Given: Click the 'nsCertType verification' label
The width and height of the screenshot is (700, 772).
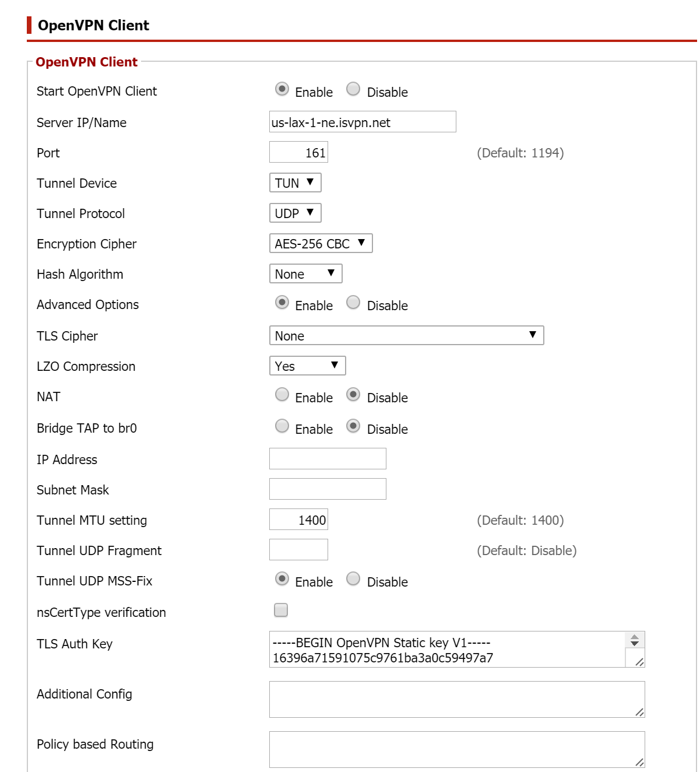Looking at the screenshot, I should 101,612.
